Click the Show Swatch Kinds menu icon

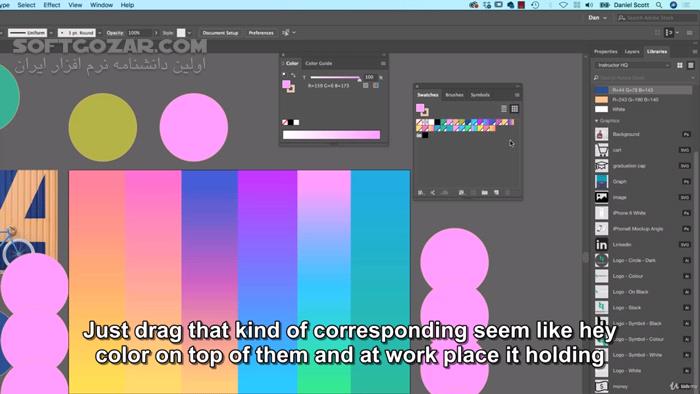tap(461, 192)
